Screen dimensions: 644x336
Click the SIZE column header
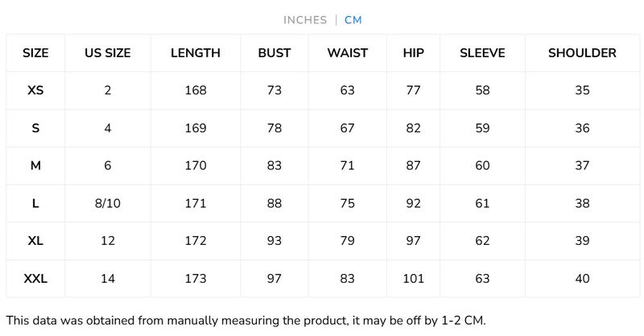coord(35,53)
